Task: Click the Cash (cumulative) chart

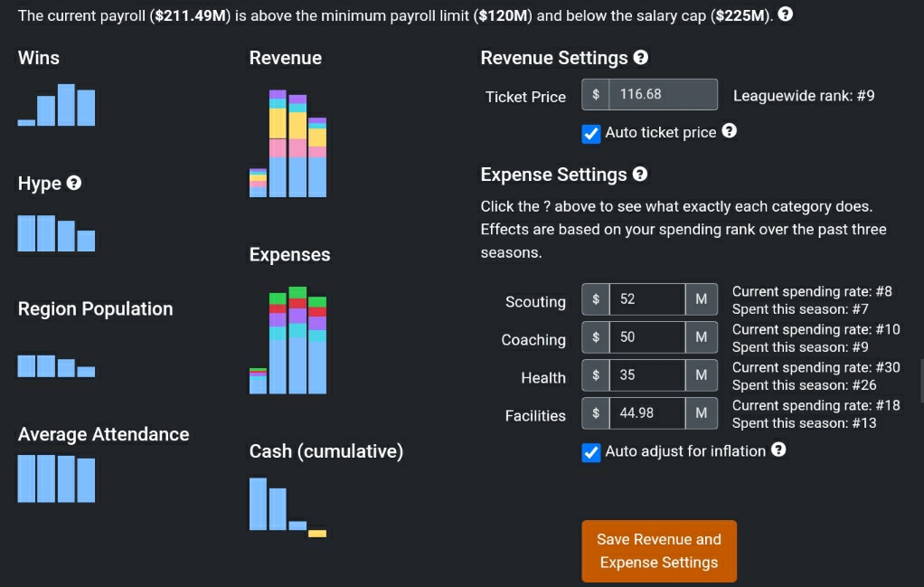Action: tap(288, 507)
